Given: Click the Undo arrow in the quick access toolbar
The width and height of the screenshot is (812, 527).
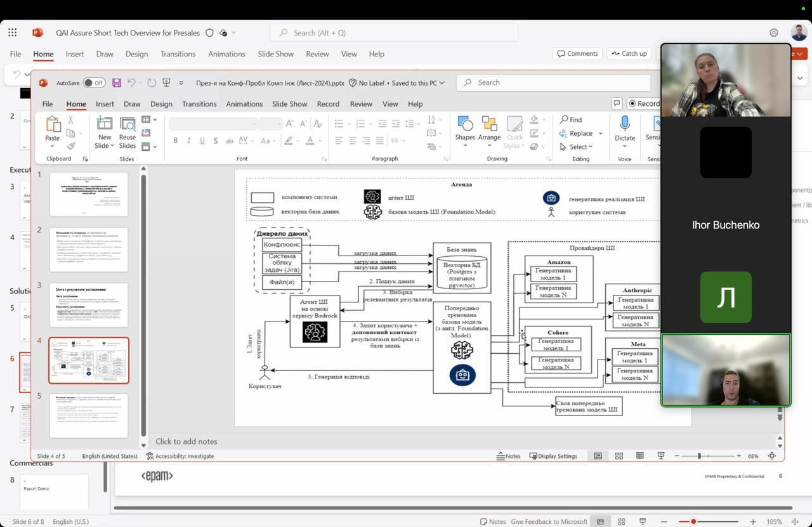Looking at the screenshot, I should pos(131,83).
